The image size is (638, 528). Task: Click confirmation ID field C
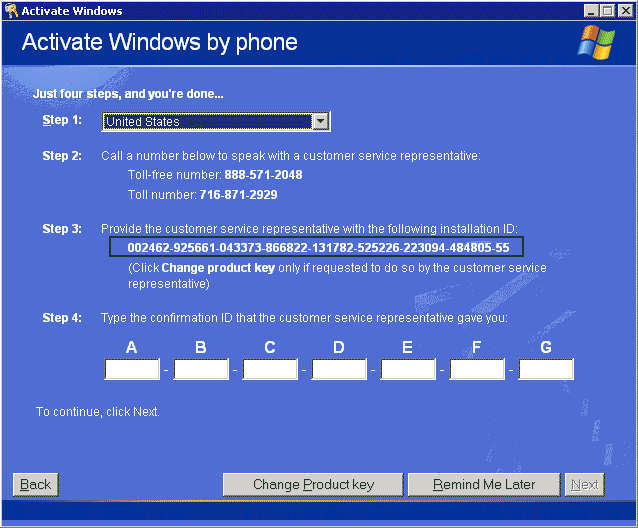270,369
